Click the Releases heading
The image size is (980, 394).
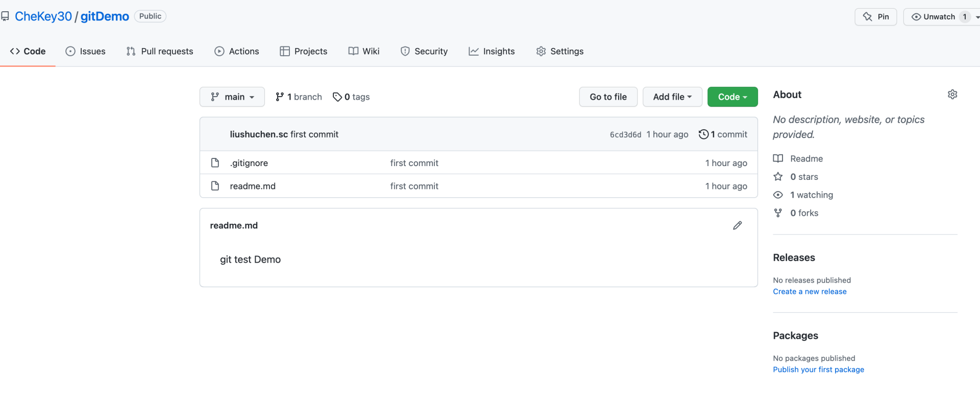tap(794, 258)
